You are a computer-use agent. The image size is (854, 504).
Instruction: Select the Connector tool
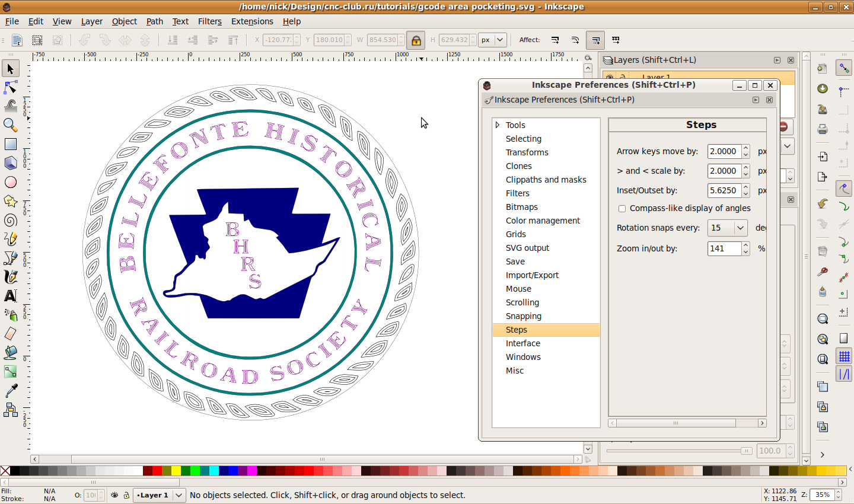[11, 410]
